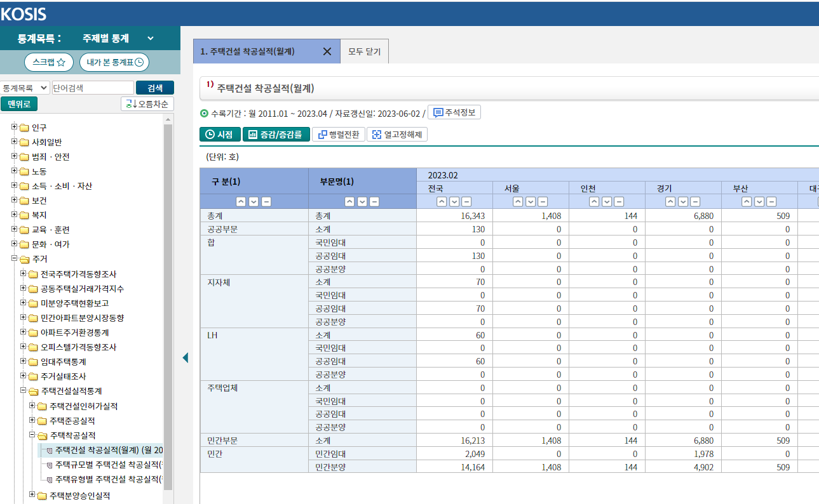Open the 주택유형별 주택건설 착공실적 table
Image resolution: width=819 pixels, height=504 pixels.
(x=109, y=479)
